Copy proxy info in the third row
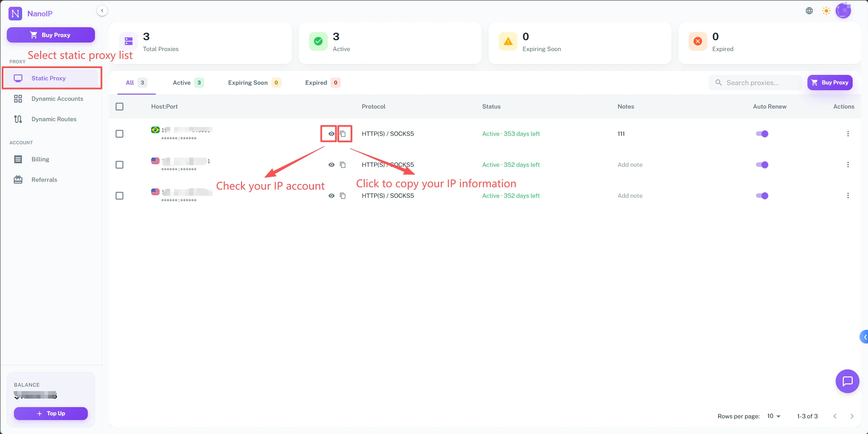Screen dimensions: 868x434 (x=343, y=196)
